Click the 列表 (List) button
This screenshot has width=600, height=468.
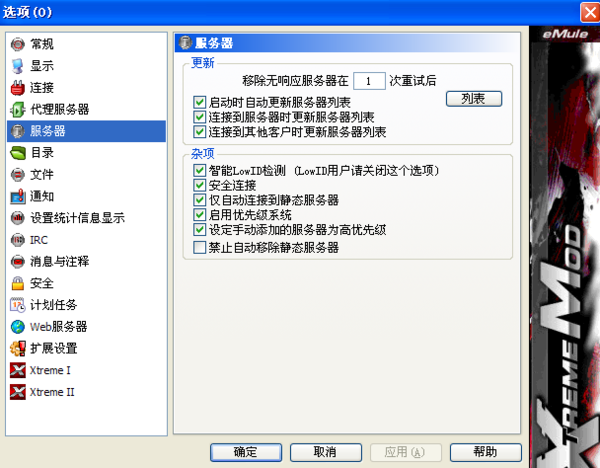point(474,99)
